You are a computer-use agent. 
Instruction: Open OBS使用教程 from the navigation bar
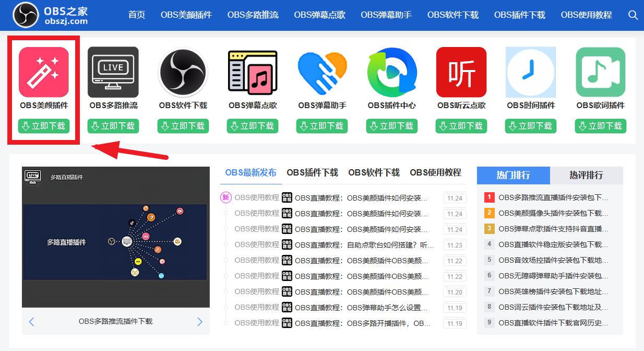pos(586,15)
